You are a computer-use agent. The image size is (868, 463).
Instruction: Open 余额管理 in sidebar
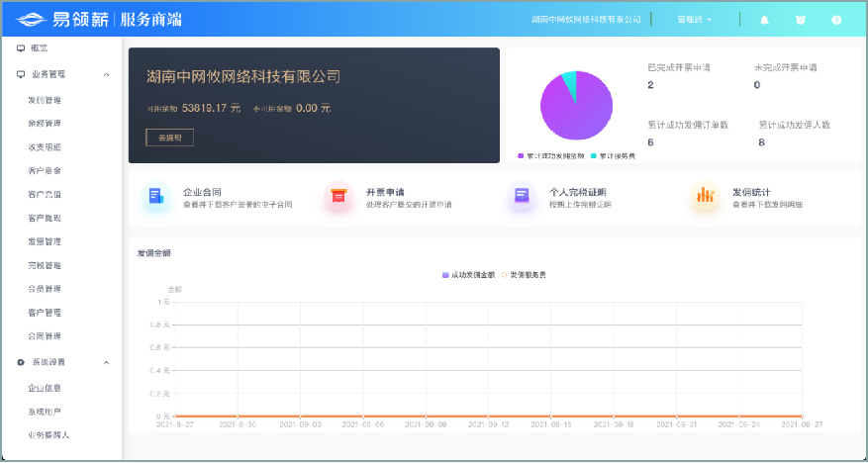pos(45,124)
